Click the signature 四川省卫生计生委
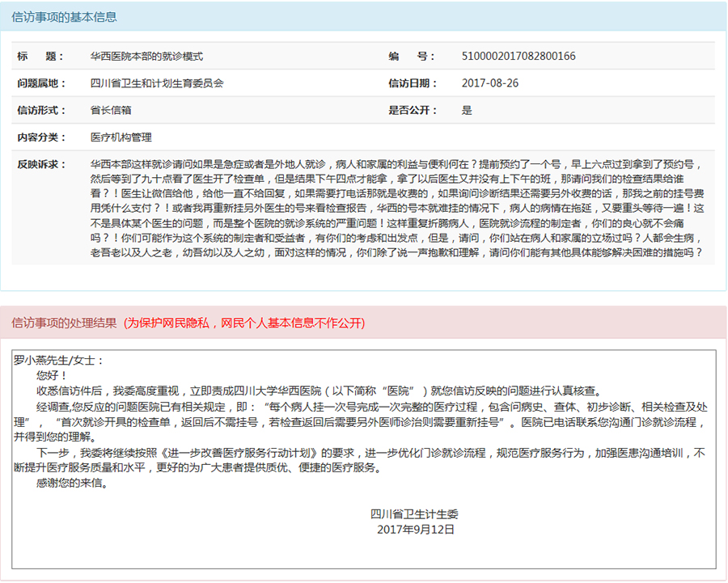The image size is (728, 583). click(x=415, y=513)
